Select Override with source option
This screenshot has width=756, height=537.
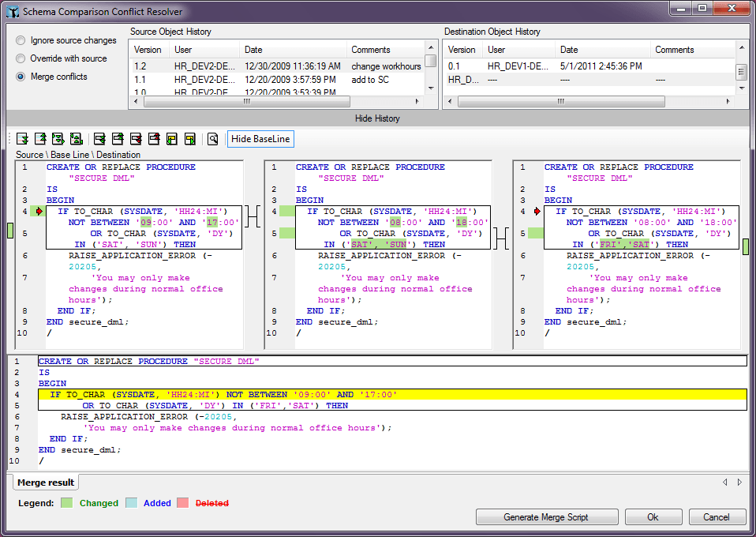(62, 58)
